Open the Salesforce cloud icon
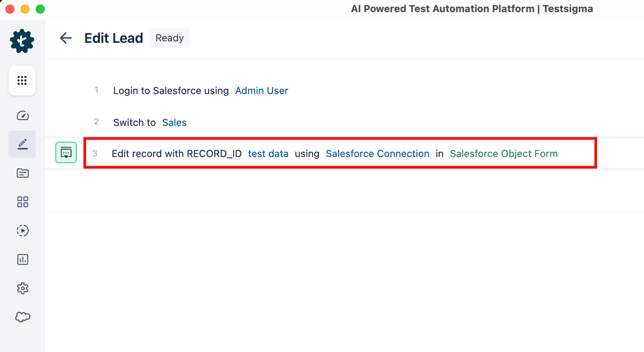The width and height of the screenshot is (644, 352). pos(23,317)
